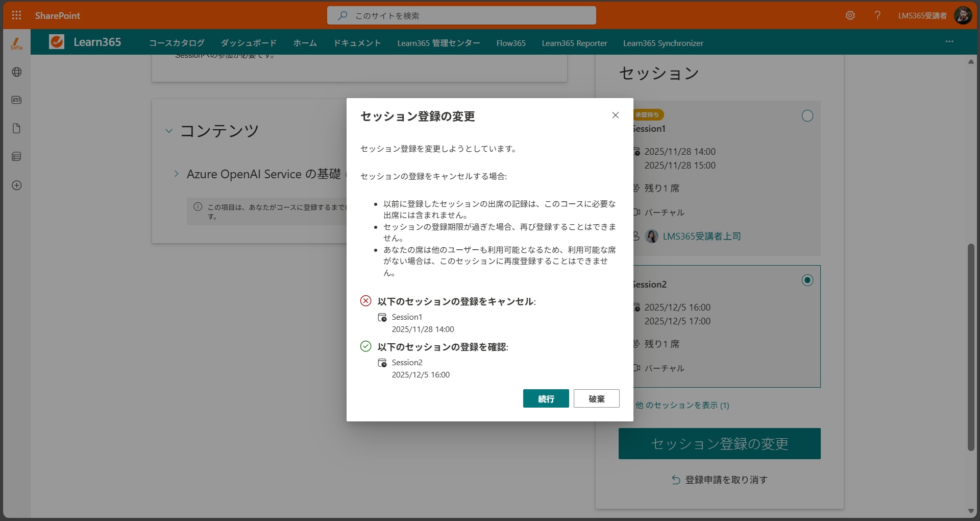Open the navigation overflow ellipsis menu
980x521 pixels.
tap(949, 41)
